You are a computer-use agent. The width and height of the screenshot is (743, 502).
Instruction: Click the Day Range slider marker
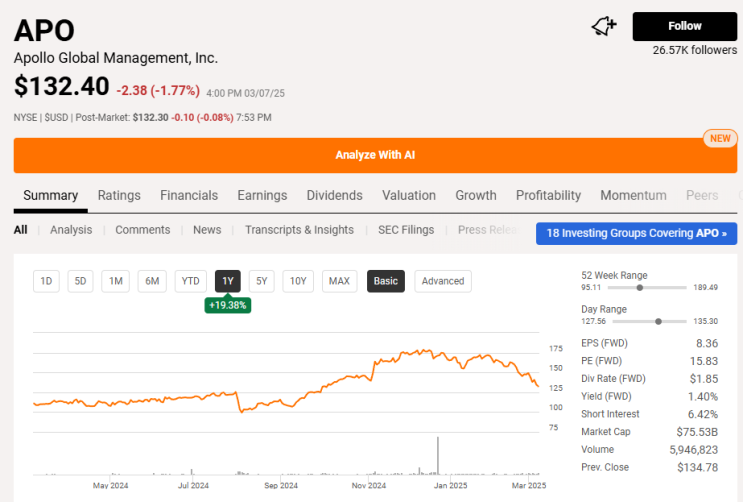658,321
